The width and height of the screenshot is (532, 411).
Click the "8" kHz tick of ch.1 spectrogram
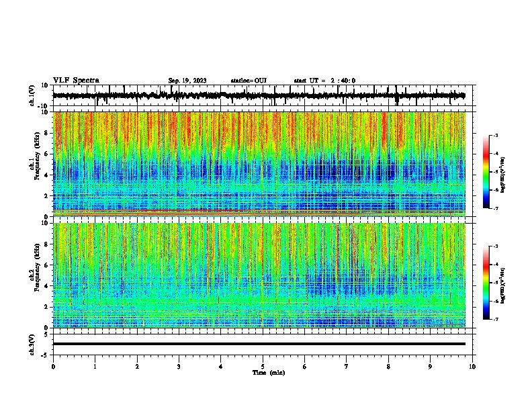(x=46, y=133)
